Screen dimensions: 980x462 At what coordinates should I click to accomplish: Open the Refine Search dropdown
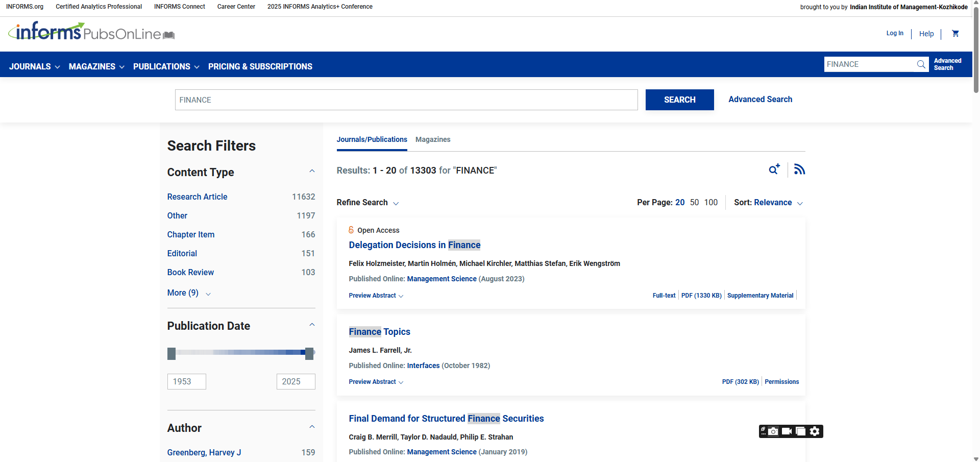click(x=367, y=203)
